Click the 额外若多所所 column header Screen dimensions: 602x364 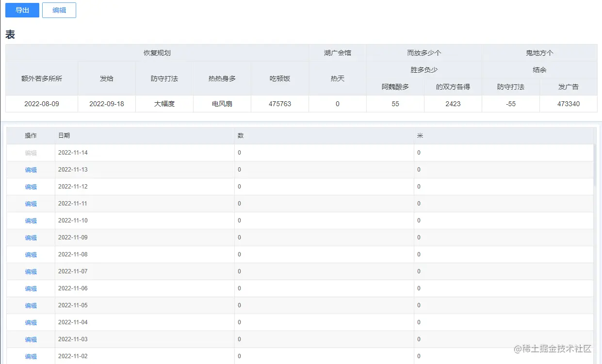[42, 78]
